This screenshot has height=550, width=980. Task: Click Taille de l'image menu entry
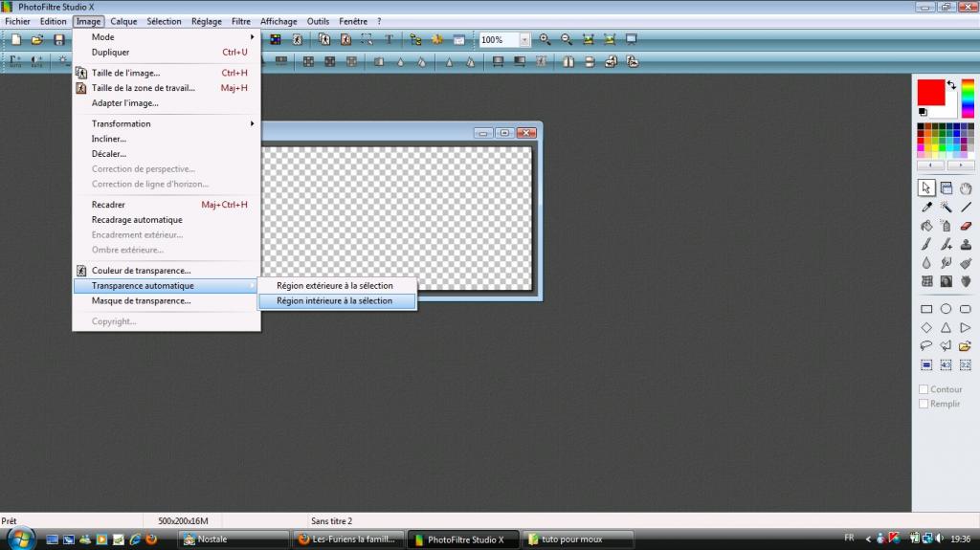pos(167,73)
